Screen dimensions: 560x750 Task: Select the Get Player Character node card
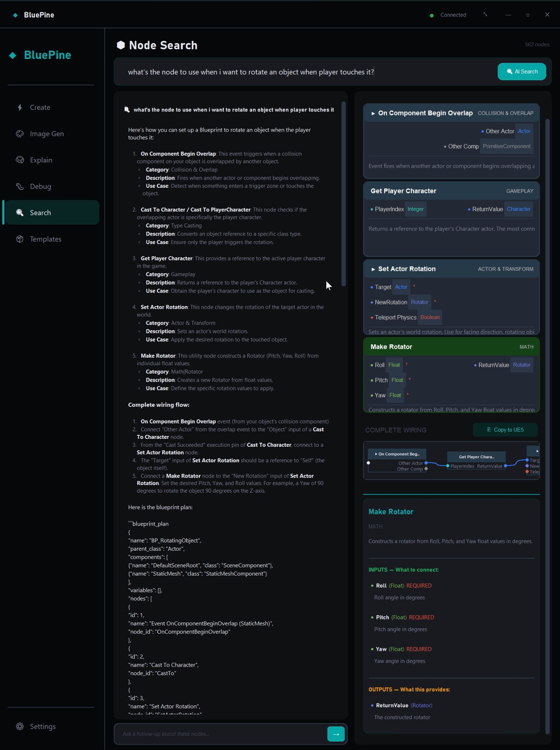[451, 219]
